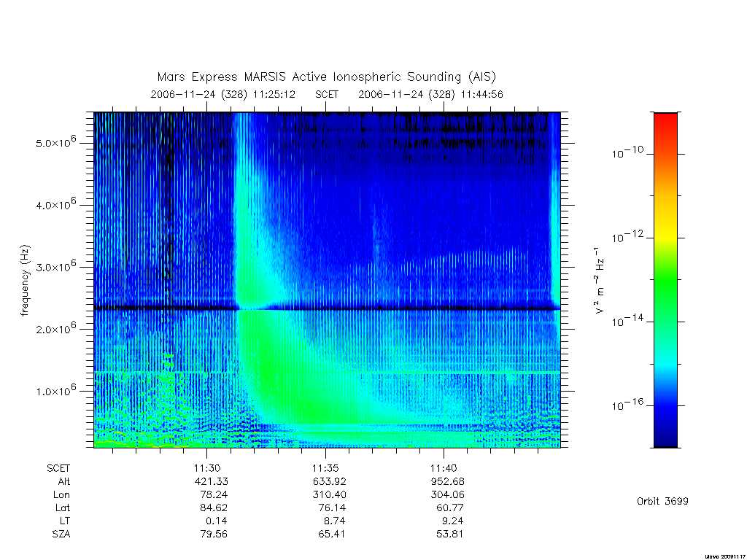Click the end time 11:44:56 in header
This screenshot has height=560, width=747.
click(481, 94)
